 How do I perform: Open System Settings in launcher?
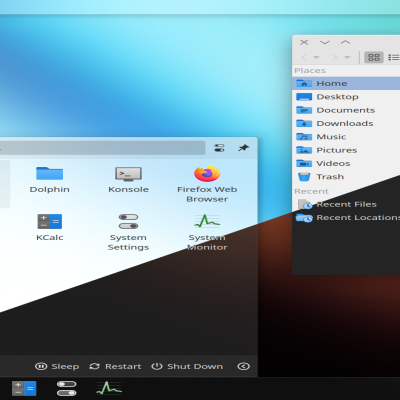128,232
